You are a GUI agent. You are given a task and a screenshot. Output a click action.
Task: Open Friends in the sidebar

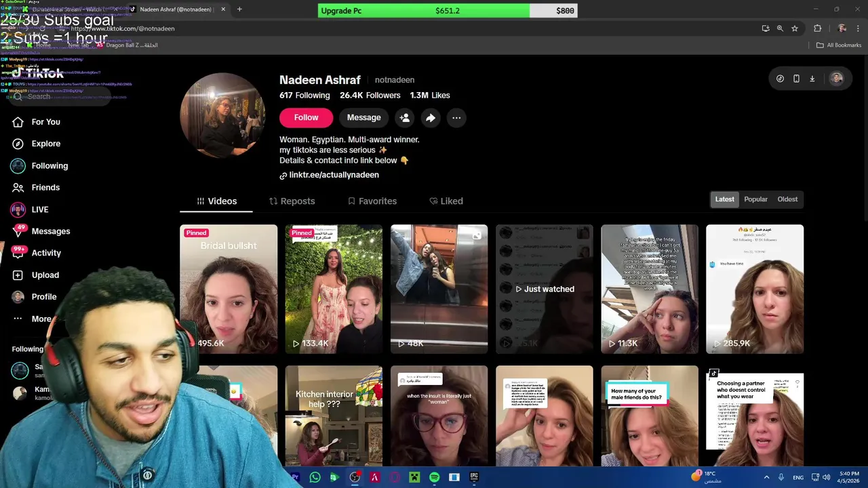click(x=36, y=188)
